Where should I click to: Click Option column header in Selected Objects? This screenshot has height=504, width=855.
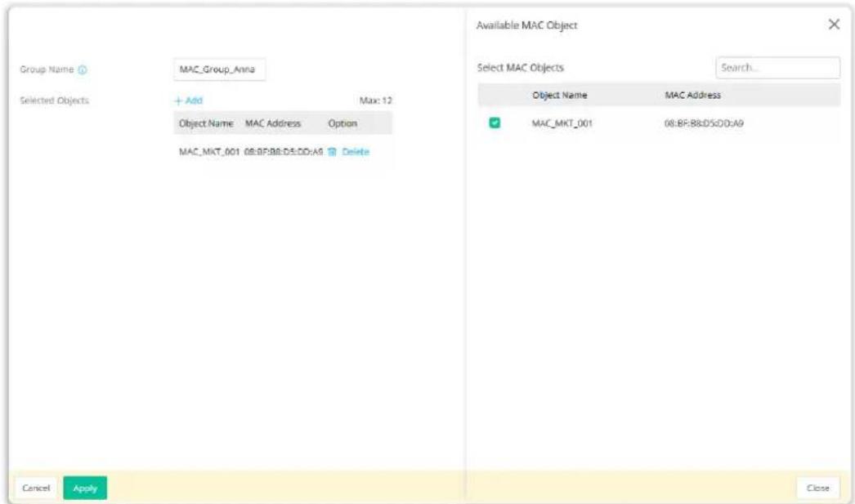tap(342, 123)
